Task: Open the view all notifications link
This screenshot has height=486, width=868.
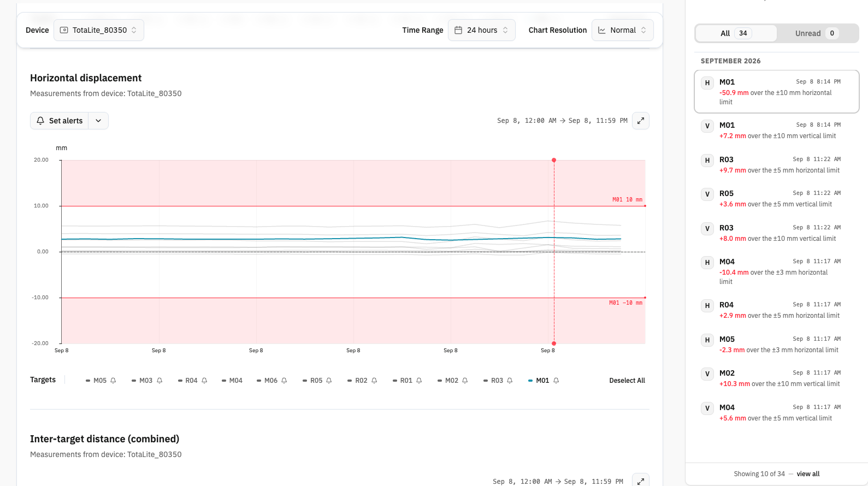Action: point(808,474)
